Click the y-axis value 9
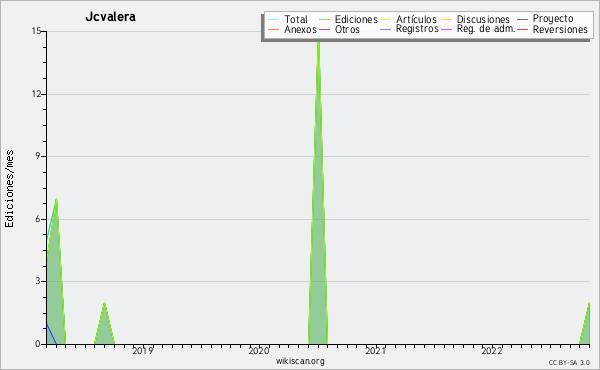600x370 pixels. [x=38, y=156]
